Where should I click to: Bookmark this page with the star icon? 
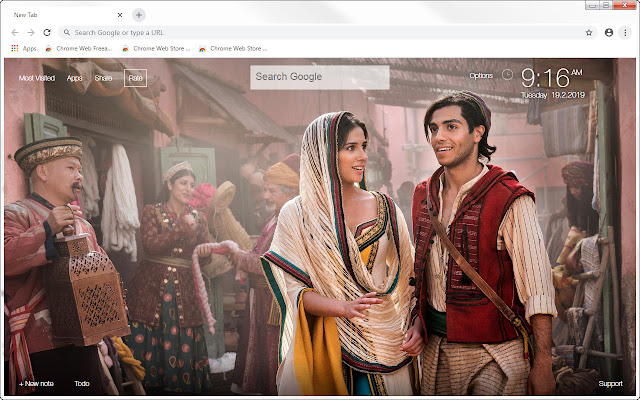coord(589,33)
